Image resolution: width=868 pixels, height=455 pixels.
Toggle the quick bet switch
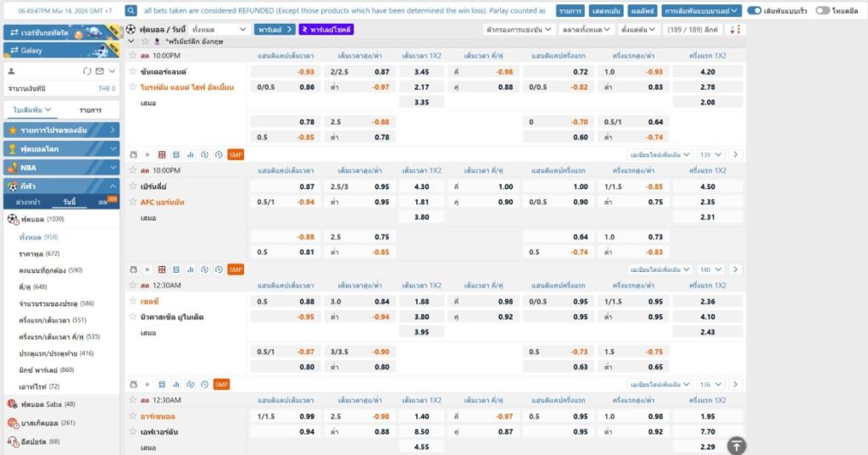pos(754,11)
